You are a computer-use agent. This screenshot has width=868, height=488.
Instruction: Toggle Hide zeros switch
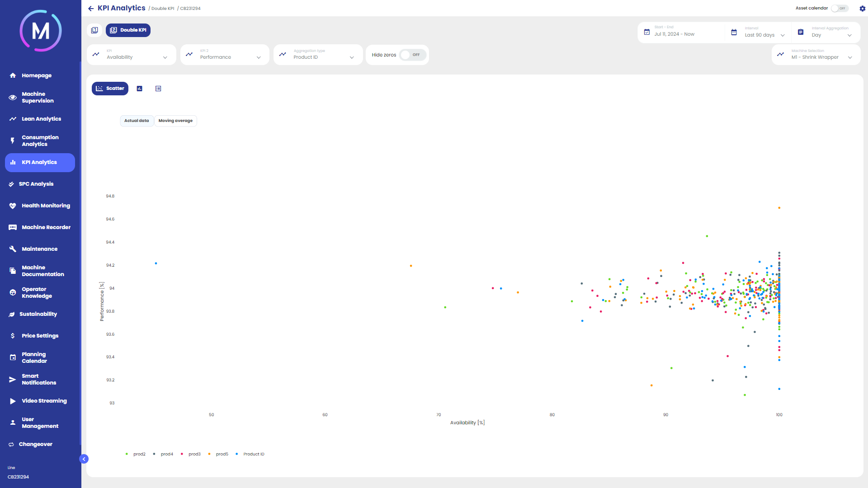coord(412,55)
